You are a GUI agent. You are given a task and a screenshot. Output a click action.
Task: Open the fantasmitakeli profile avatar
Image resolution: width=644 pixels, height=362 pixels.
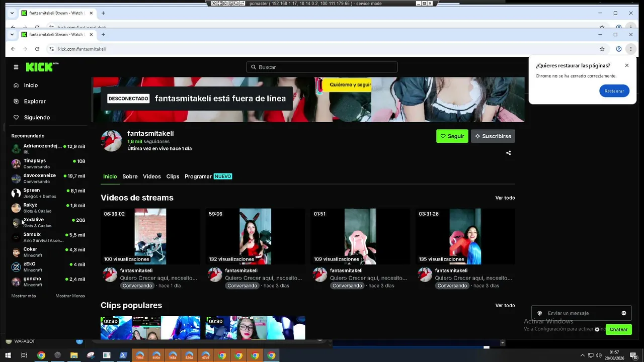point(111,141)
